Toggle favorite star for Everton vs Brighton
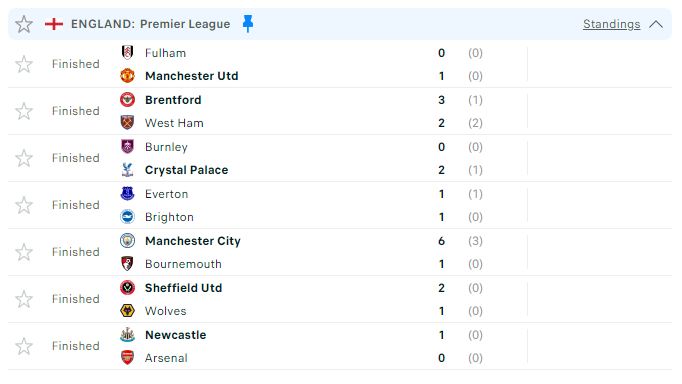This screenshot has height=384, width=682. (x=24, y=205)
